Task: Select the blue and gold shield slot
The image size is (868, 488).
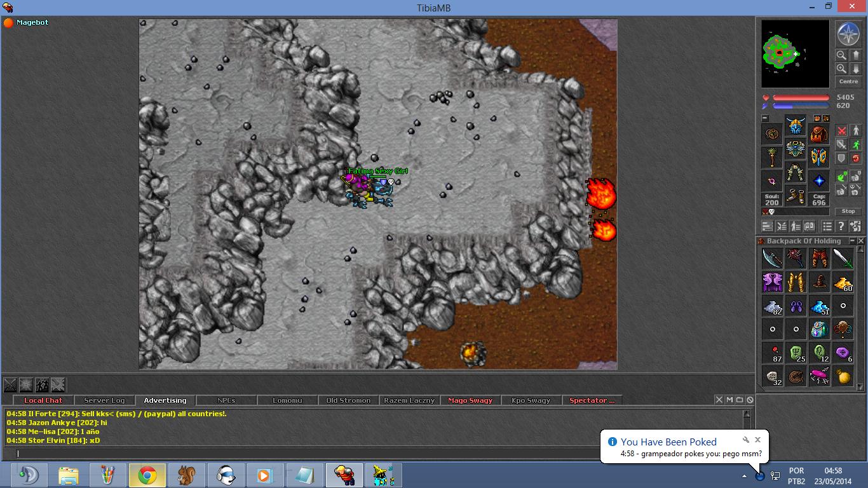Action: (x=819, y=158)
